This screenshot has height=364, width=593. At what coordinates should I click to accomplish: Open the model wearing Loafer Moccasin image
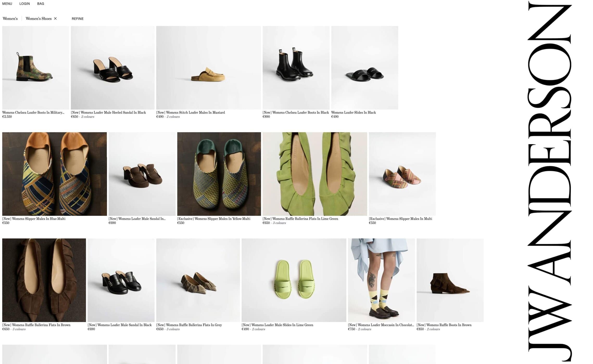[381, 280]
